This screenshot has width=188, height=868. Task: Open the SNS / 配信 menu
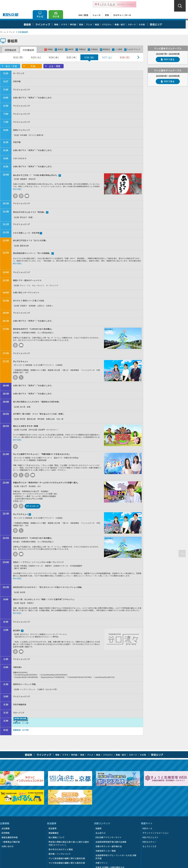(83, 15)
